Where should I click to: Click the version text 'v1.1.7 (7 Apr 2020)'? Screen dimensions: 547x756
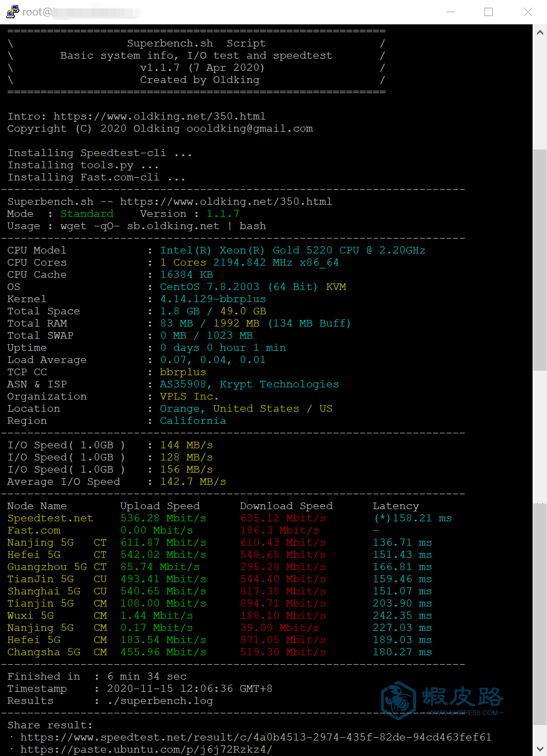tap(203, 68)
